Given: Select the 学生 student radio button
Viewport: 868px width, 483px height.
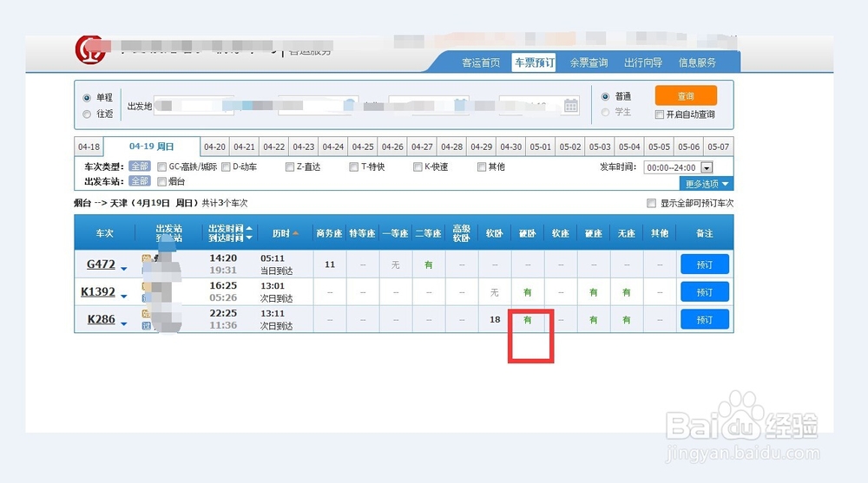Looking at the screenshot, I should click(605, 113).
